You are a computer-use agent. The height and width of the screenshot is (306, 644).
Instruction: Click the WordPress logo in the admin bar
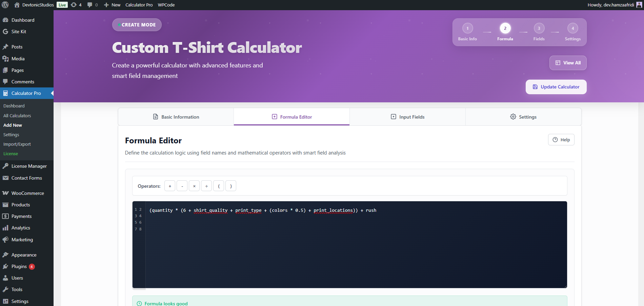click(5, 5)
